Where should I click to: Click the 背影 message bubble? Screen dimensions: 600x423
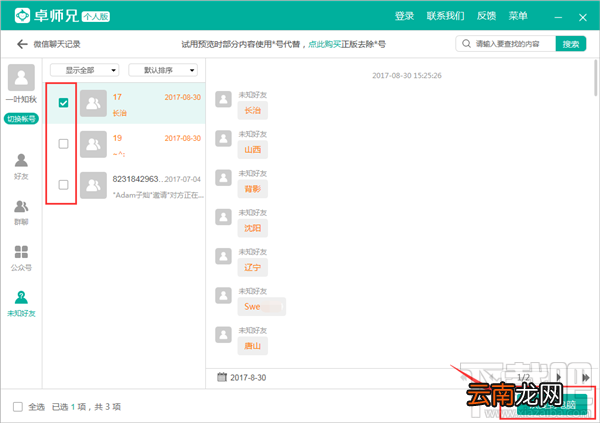pyautogui.click(x=253, y=189)
